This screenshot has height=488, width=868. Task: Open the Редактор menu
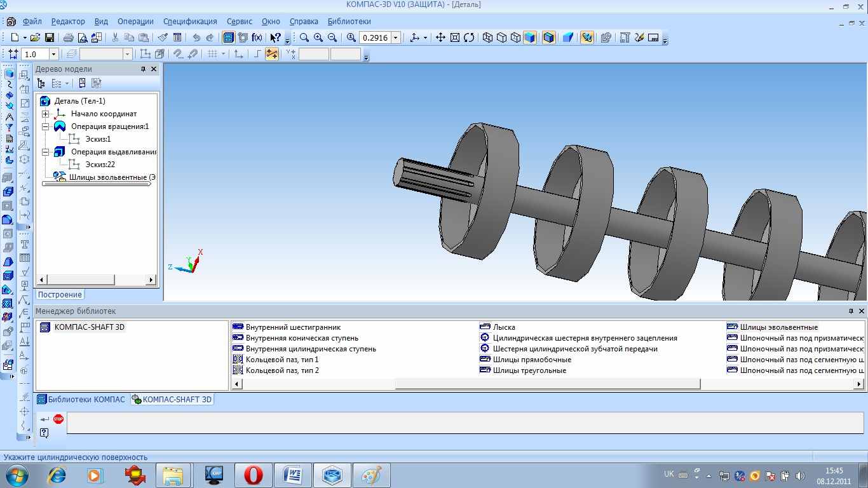point(68,21)
